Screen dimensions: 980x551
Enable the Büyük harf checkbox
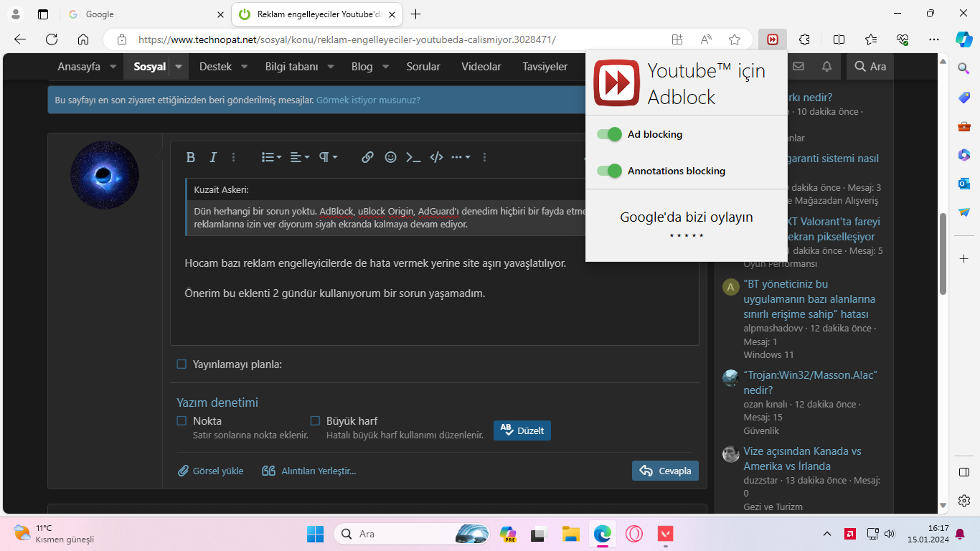coord(315,421)
